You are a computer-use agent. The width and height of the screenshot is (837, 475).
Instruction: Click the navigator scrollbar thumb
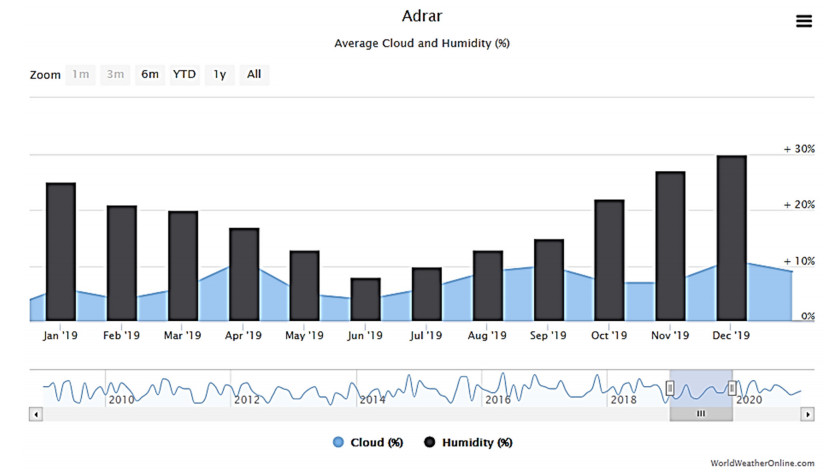point(701,414)
